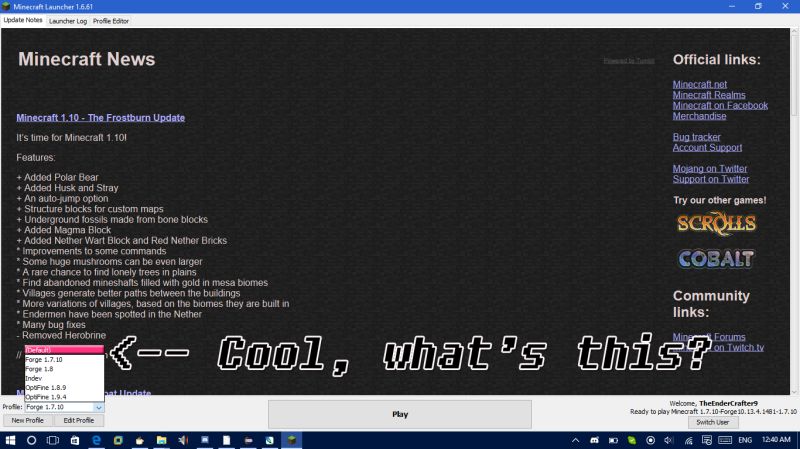The height and width of the screenshot is (449, 800).
Task: Check the battery status tray icon
Action: 613,440
